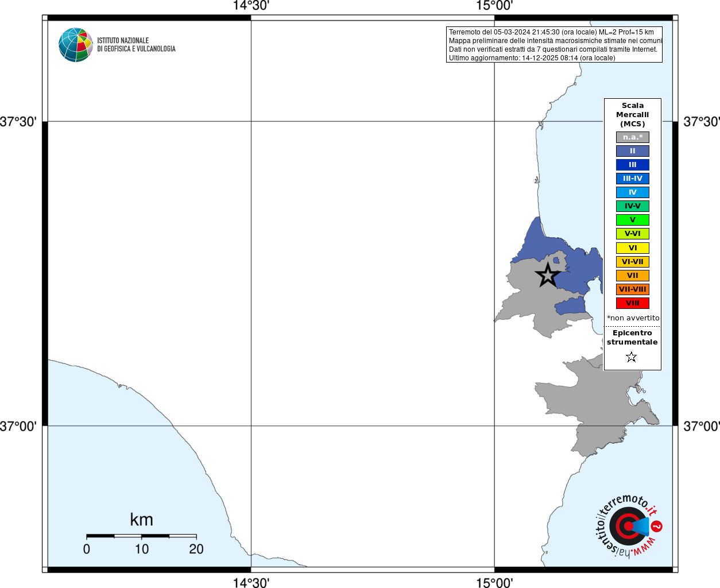
Task: Click the legend epicenter star symbol
Action: click(x=632, y=357)
